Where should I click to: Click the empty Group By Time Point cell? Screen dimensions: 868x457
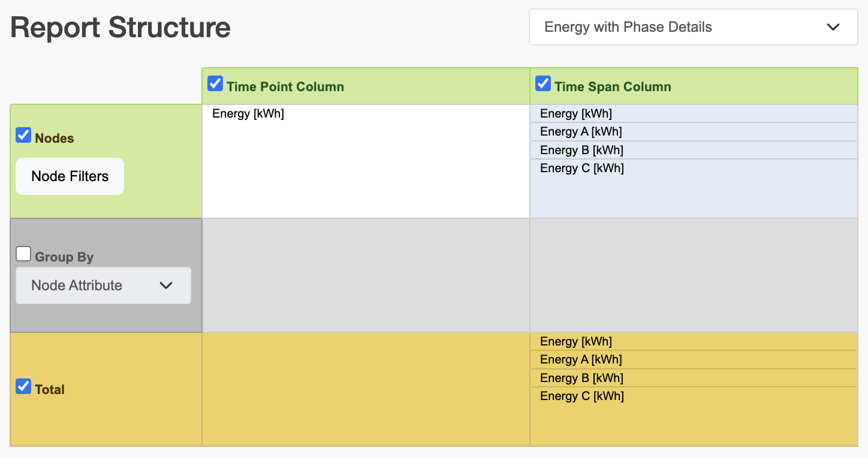[x=366, y=275]
